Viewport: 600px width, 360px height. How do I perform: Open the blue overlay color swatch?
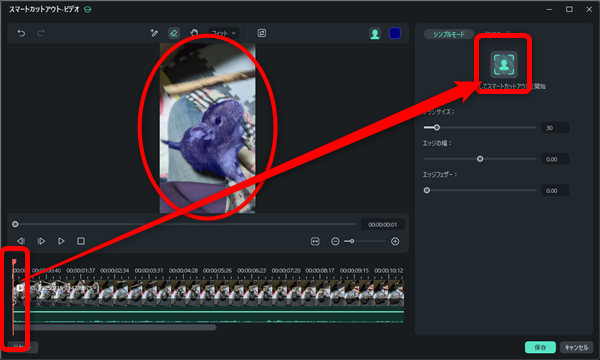(395, 34)
